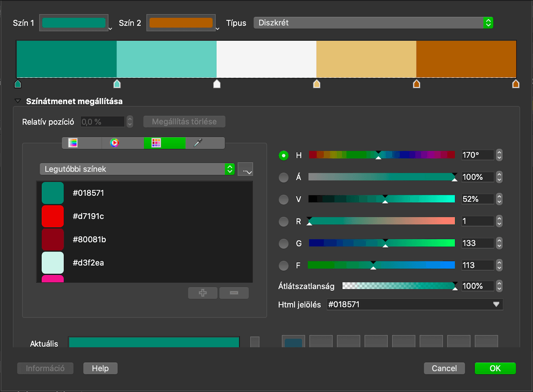Open the Típus Diszkrét dropdown
Viewport: 533px width, 392px height.
(373, 23)
